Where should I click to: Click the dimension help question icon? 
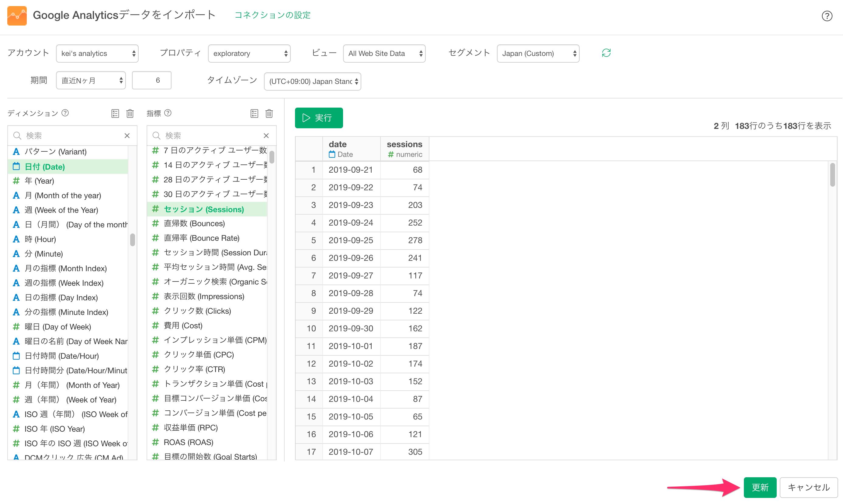(65, 113)
